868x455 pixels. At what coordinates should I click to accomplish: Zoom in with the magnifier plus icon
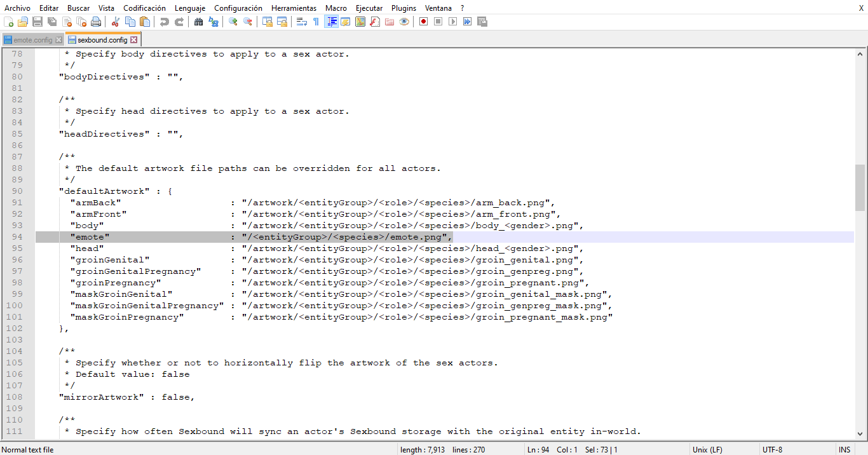233,22
